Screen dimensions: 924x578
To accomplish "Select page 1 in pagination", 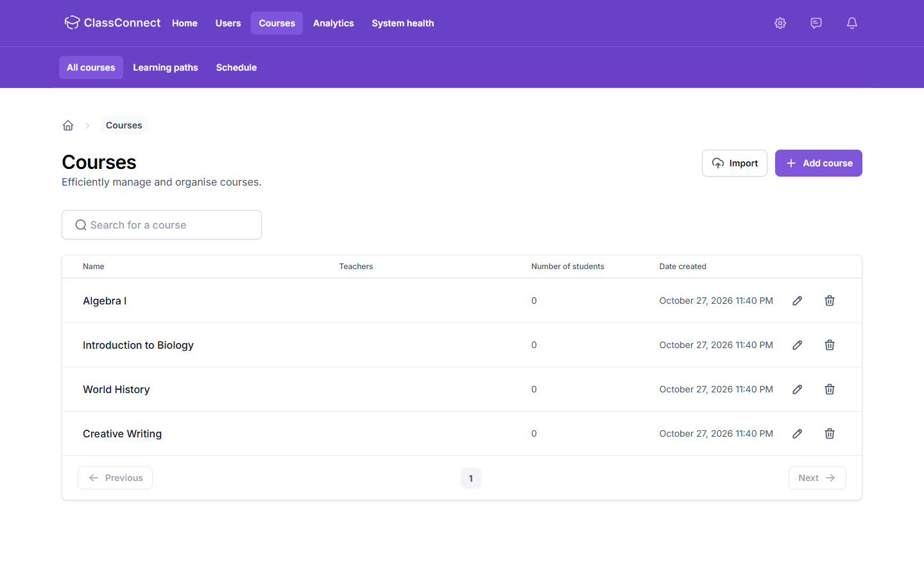I will point(471,478).
